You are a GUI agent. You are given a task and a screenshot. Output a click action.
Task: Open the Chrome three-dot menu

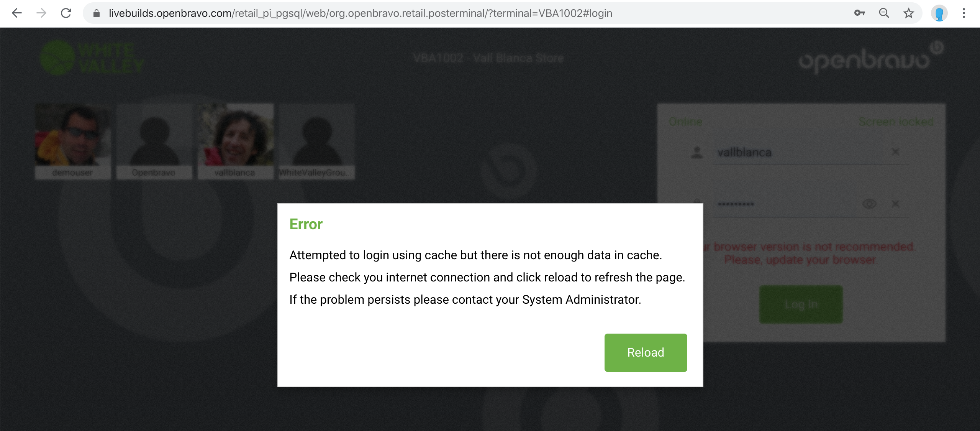[964, 13]
